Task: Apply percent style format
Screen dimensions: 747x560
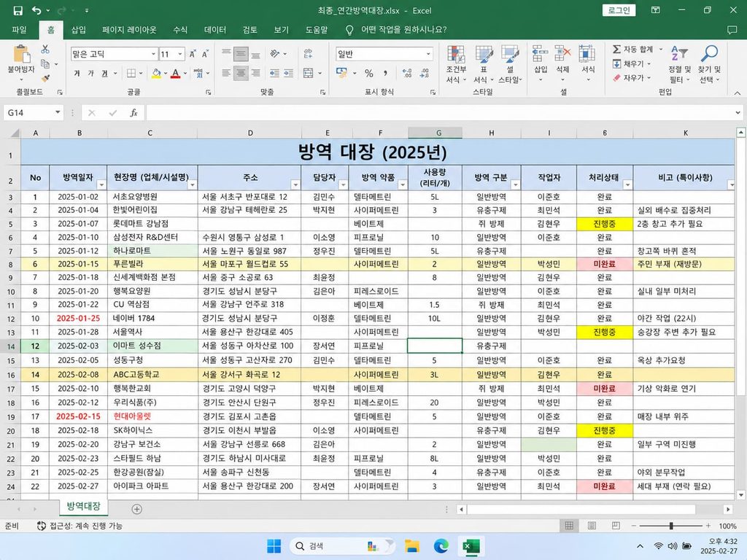Action: (368, 74)
